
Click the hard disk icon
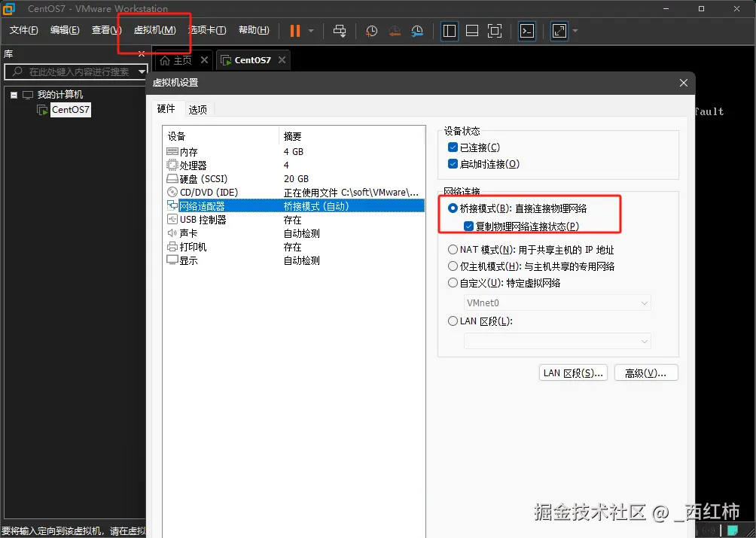[x=172, y=178]
